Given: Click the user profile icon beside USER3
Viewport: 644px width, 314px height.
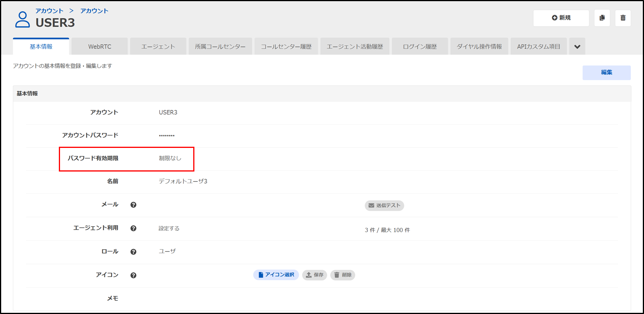Looking at the screenshot, I should point(22,19).
